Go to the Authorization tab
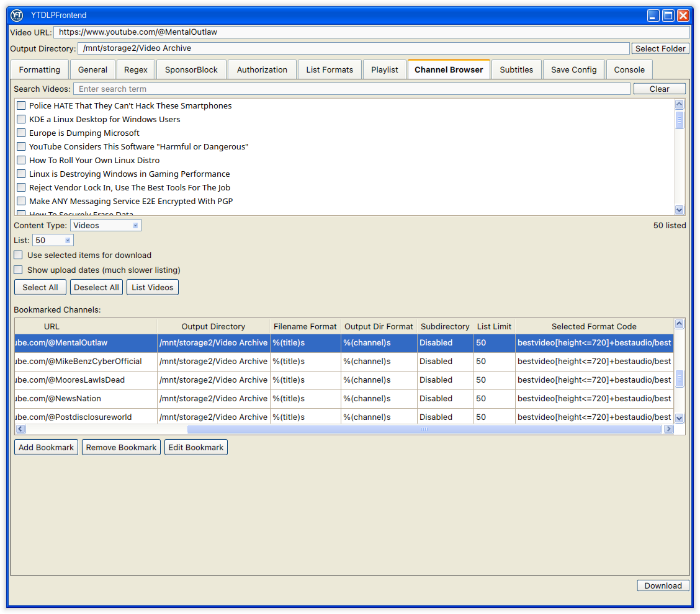Screen dimensions: 700x614 [262, 69]
